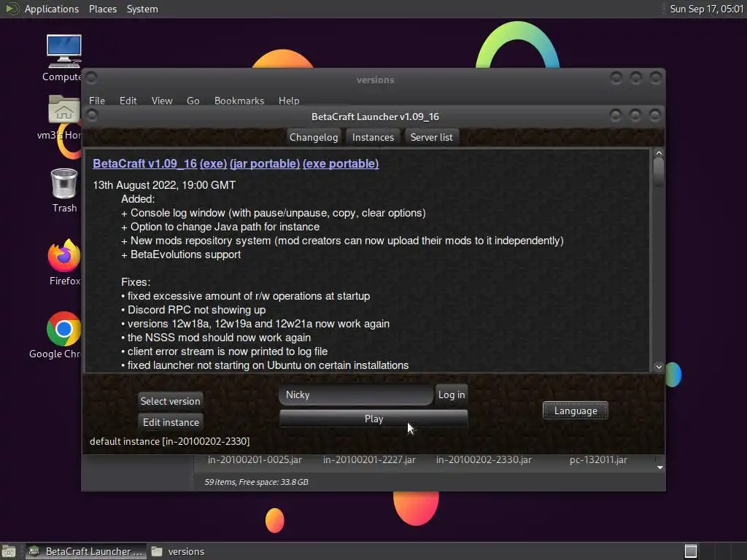Close the BetaCraft Launcher window
This screenshot has height=560, width=747.
tap(655, 114)
